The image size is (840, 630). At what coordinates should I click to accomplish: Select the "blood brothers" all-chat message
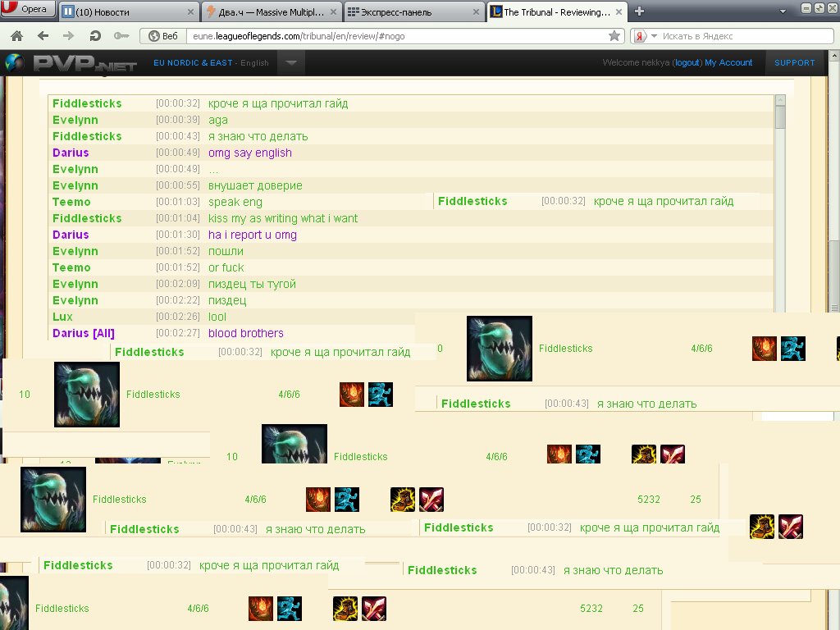[246, 333]
